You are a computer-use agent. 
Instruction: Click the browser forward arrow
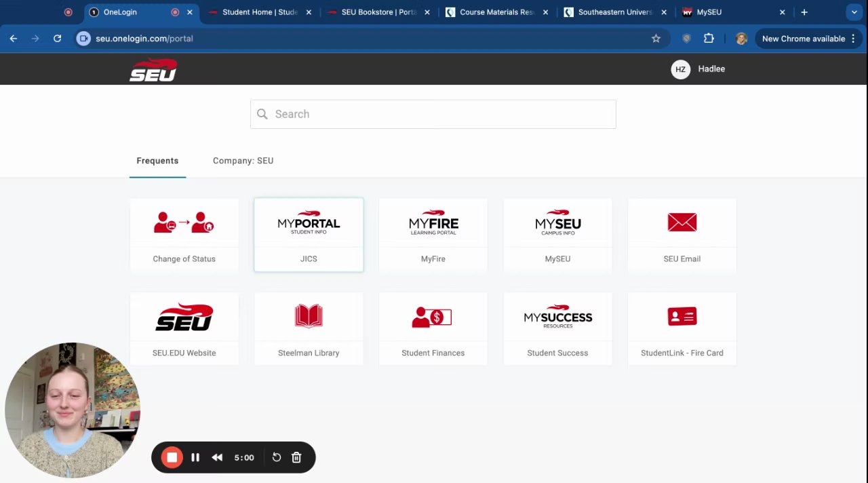click(35, 39)
